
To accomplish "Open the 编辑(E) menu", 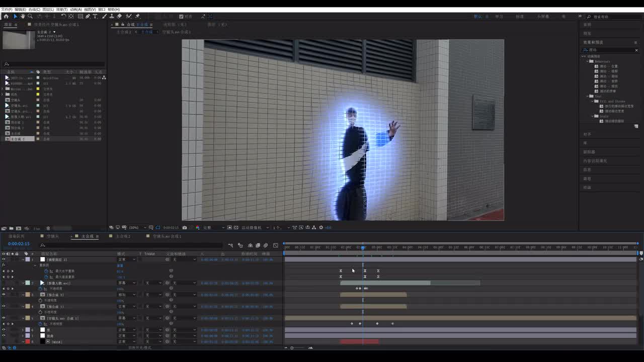I will 20,10.
